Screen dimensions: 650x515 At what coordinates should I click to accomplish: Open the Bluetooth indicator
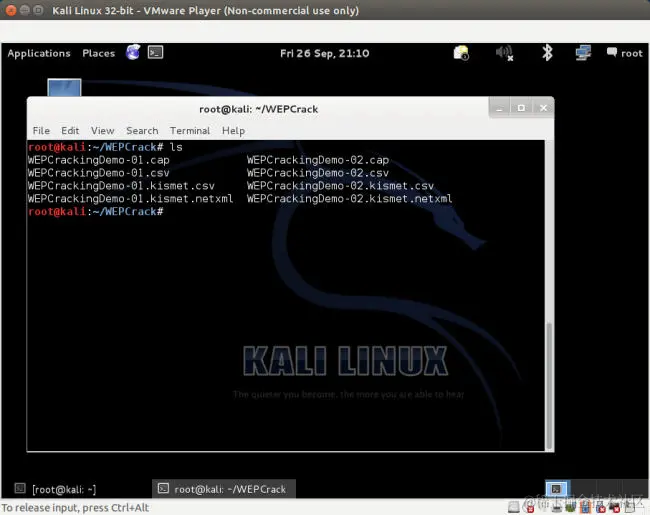[x=547, y=53]
